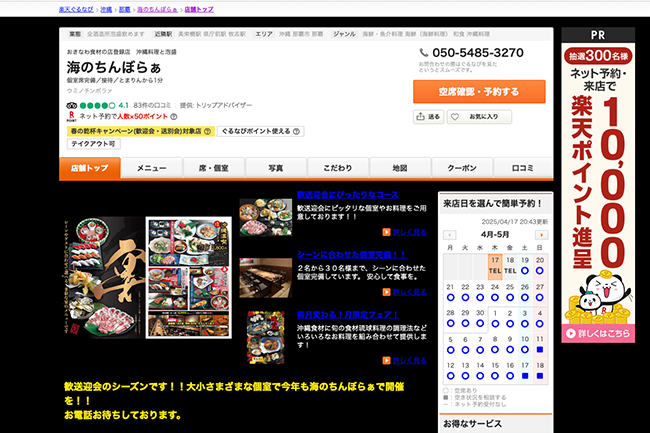Image resolution: width=650 pixels, height=433 pixels.
Task: Add restaurant to favorites with heart icon
Action: 472,117
